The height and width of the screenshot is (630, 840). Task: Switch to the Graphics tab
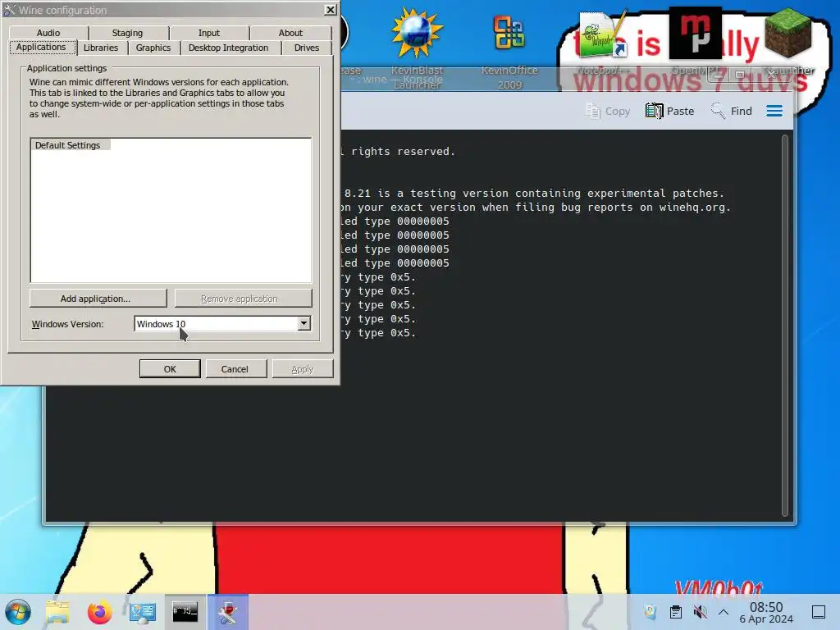coord(153,48)
